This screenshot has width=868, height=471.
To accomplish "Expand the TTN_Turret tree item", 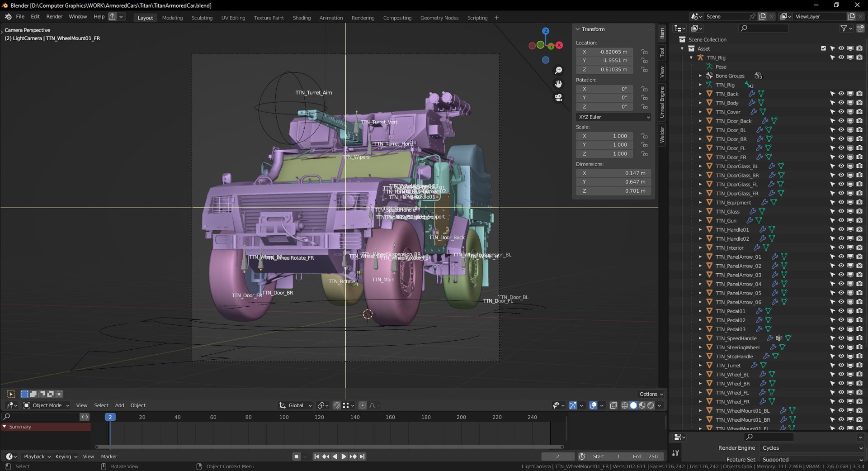I will click(x=700, y=365).
